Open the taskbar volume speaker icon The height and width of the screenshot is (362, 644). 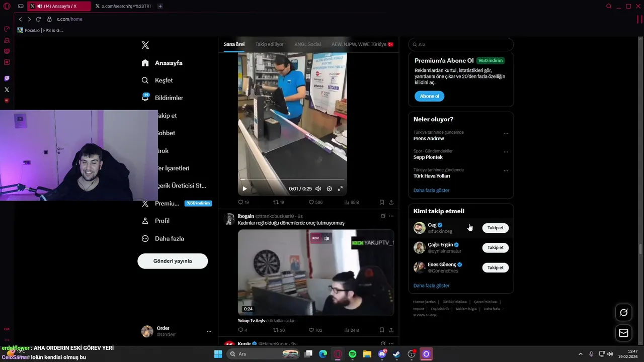[x=610, y=354]
